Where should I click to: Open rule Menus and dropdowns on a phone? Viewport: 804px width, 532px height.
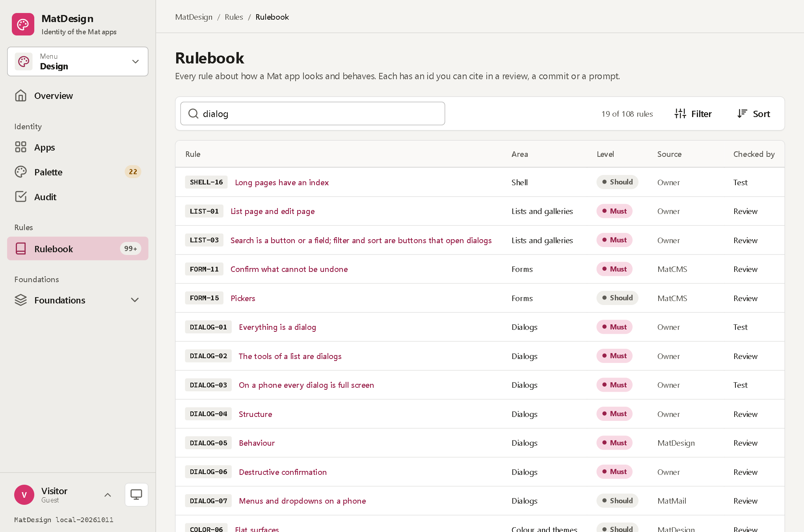tap(302, 501)
